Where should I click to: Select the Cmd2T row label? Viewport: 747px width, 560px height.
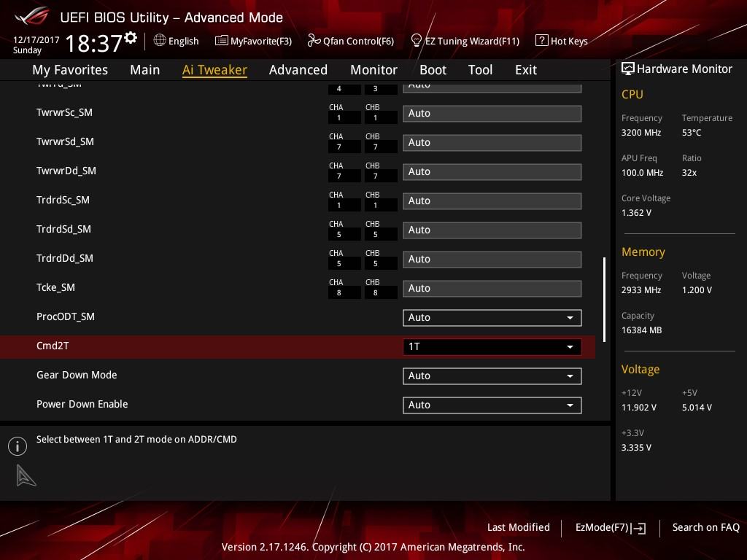click(53, 346)
